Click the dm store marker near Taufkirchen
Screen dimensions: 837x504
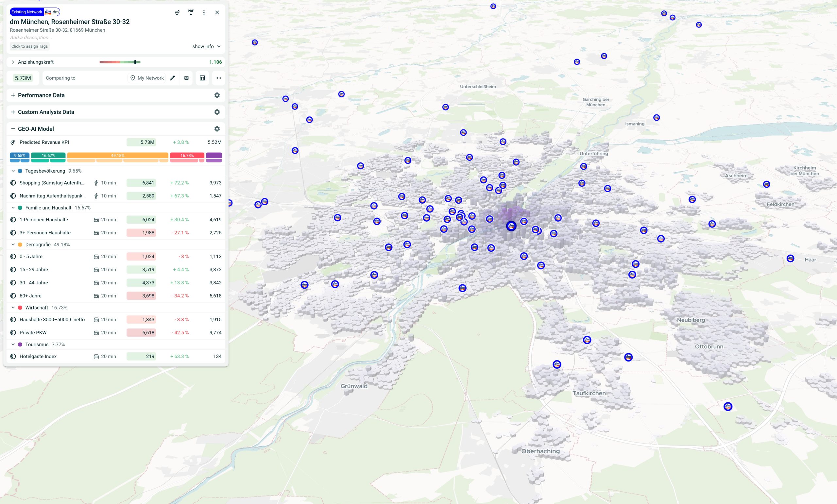pos(557,364)
